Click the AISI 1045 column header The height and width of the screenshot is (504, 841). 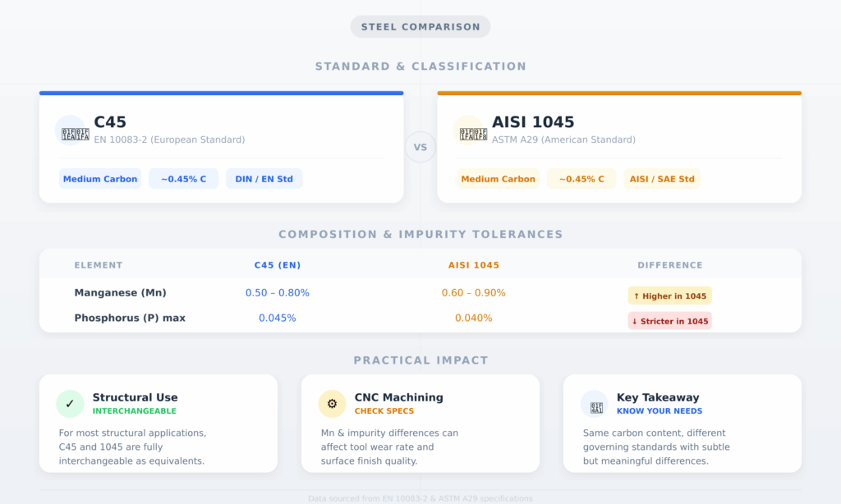[474, 265]
